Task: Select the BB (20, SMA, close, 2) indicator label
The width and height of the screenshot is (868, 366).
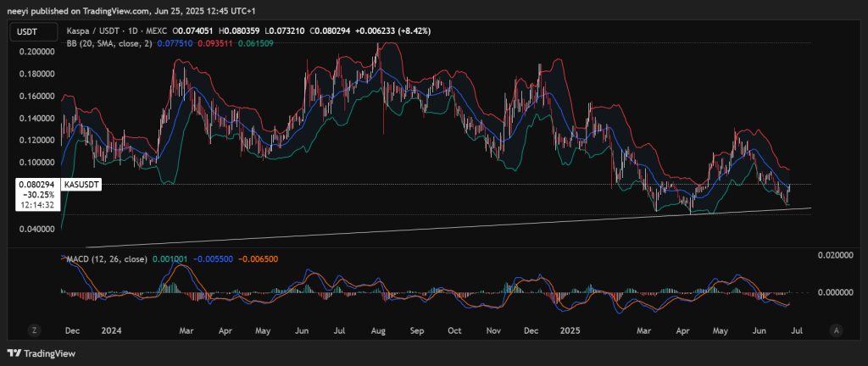Action: [x=109, y=42]
